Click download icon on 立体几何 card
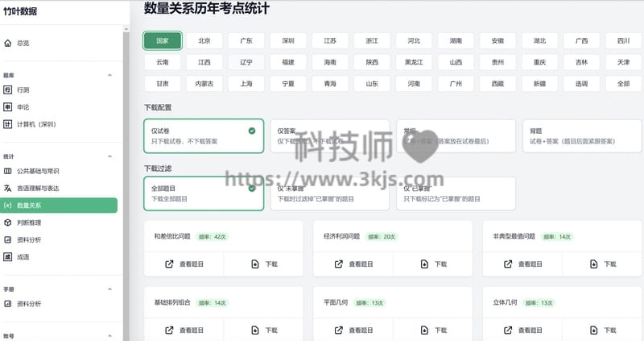Viewport: 644px width, 341px height. point(593,330)
